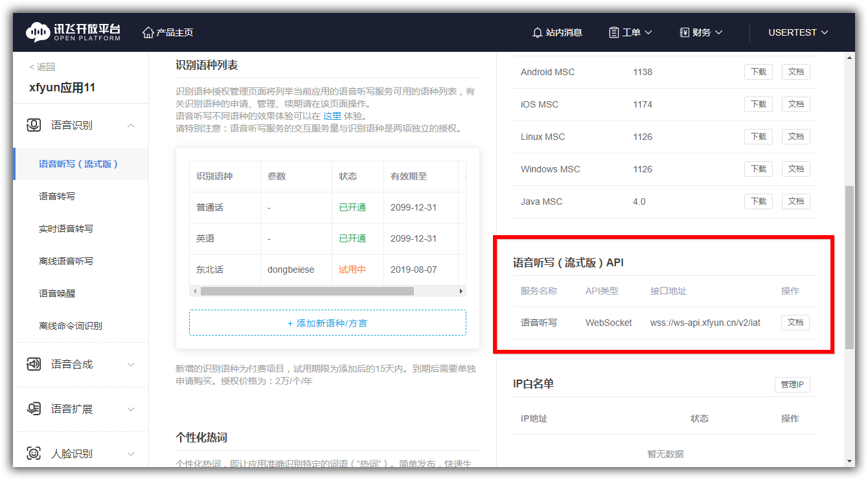Download the Android MSC SDK
The image size is (868, 480).
[758, 72]
